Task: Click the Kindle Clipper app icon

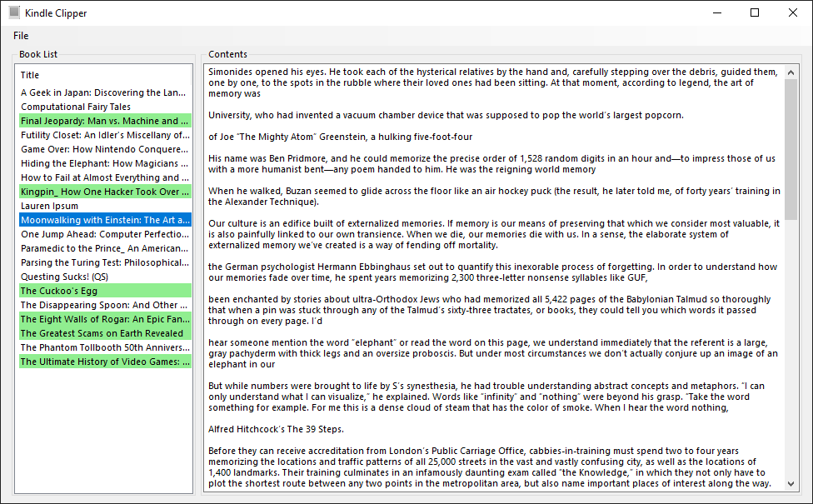Action: pos(14,12)
